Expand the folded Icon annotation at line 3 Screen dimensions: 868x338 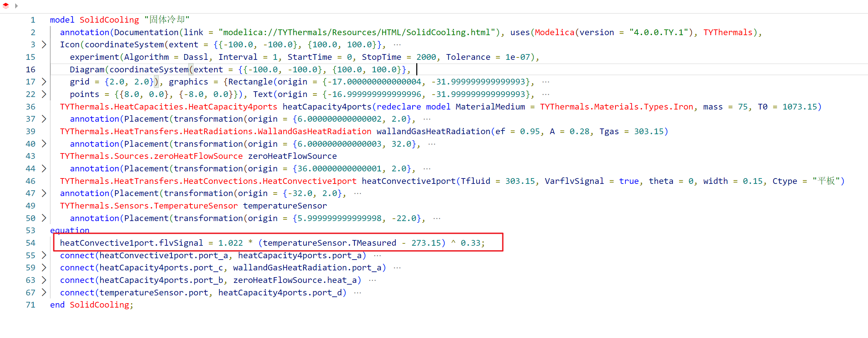click(44, 44)
